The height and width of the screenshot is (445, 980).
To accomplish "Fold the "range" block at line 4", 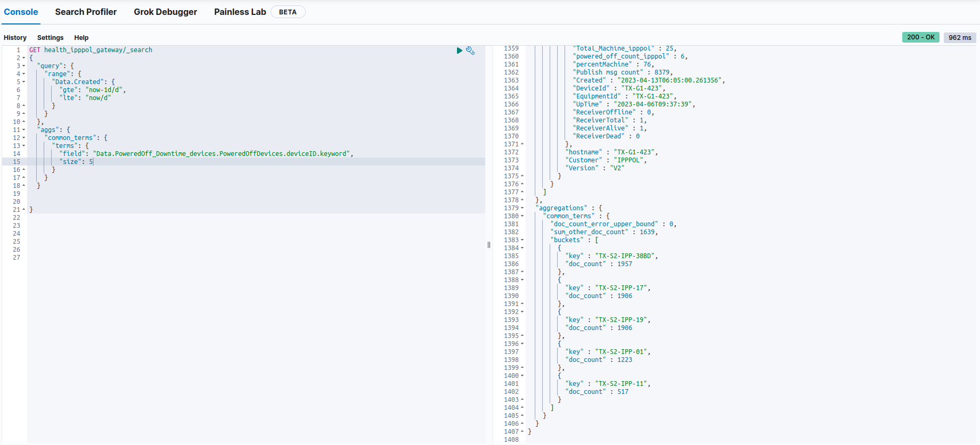I will tap(24, 74).
